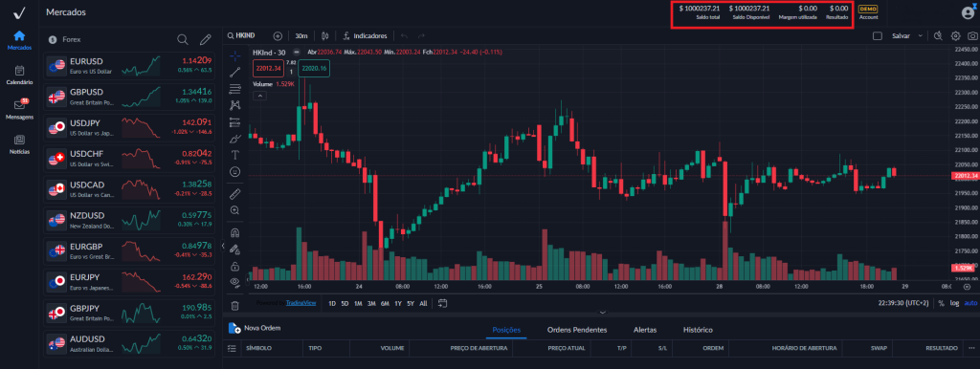Click the go to date calendar icon
This screenshot has height=369, width=980.
[x=442, y=303]
